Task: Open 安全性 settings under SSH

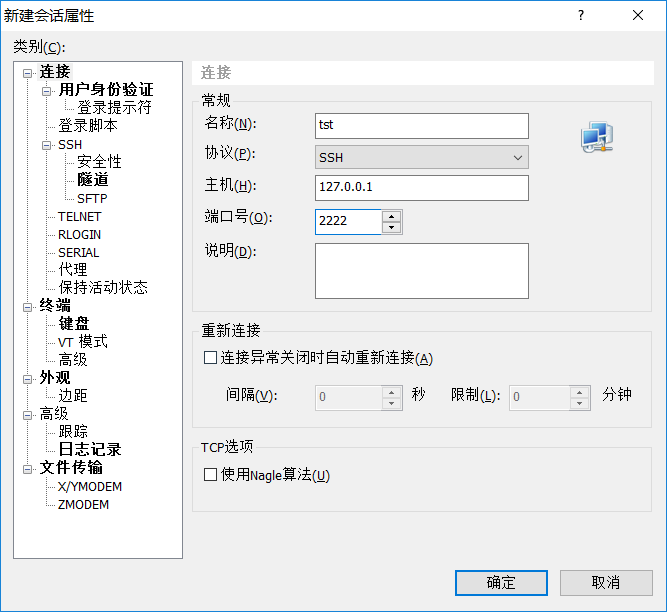Action: [x=99, y=162]
